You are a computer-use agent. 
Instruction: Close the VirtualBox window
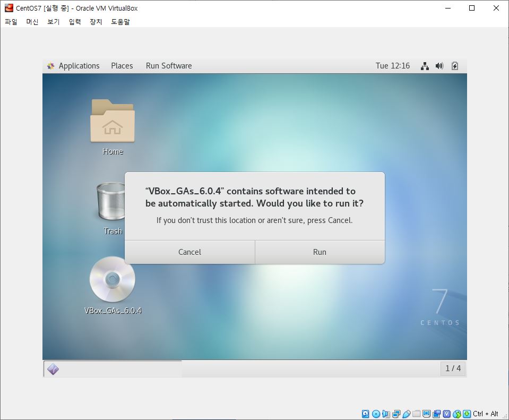(x=496, y=8)
